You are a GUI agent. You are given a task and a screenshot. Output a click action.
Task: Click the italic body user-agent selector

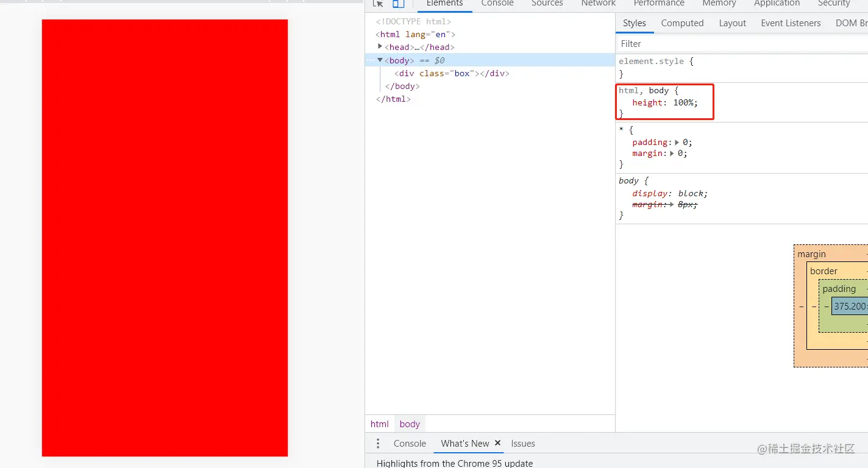click(x=628, y=180)
